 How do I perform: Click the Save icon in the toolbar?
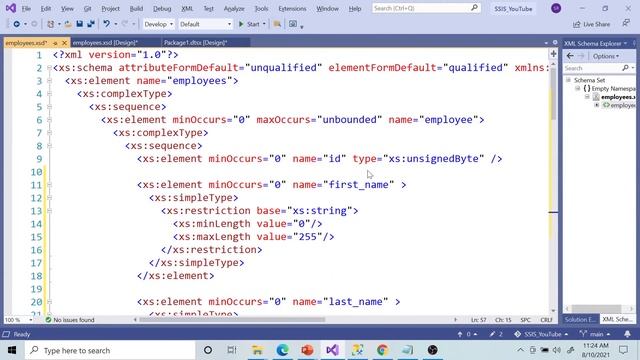pos(80,24)
